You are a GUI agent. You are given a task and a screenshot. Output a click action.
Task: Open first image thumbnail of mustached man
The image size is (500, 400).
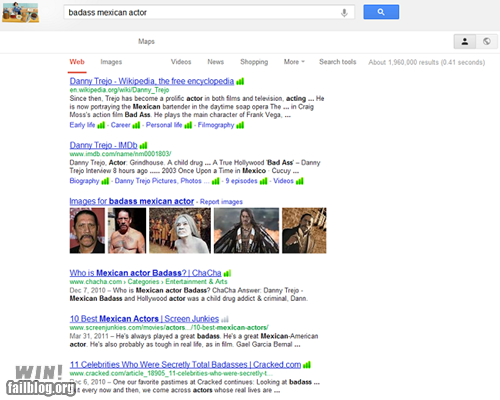(87, 231)
